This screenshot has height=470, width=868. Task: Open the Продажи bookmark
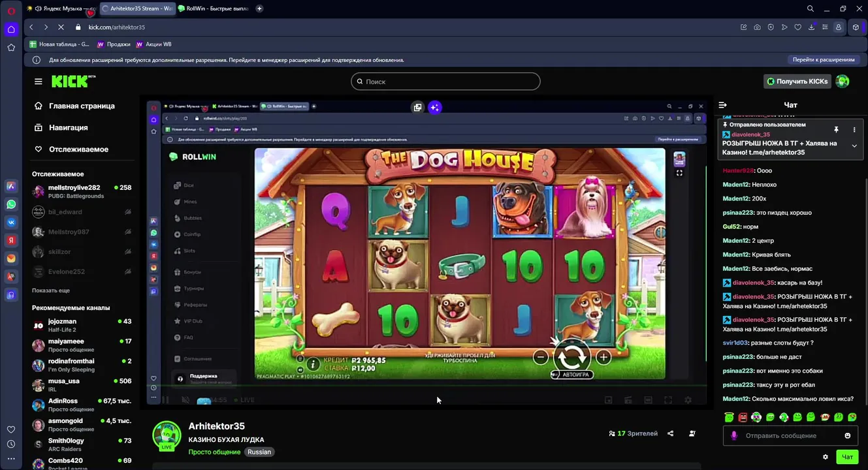point(114,44)
